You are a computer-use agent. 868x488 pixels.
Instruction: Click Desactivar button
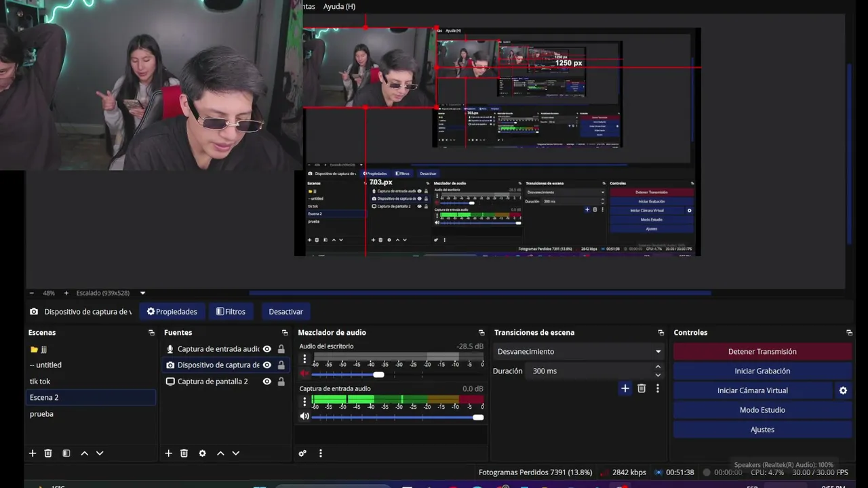[x=286, y=312]
